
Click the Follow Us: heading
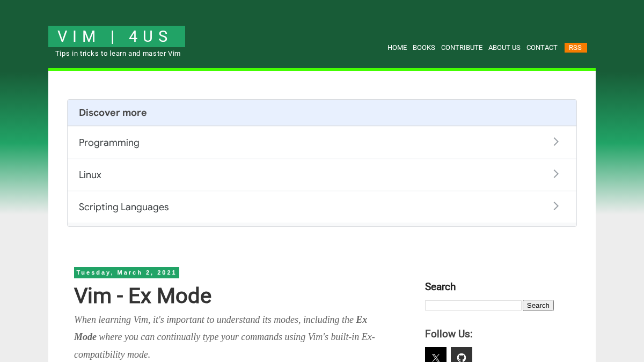(x=449, y=334)
